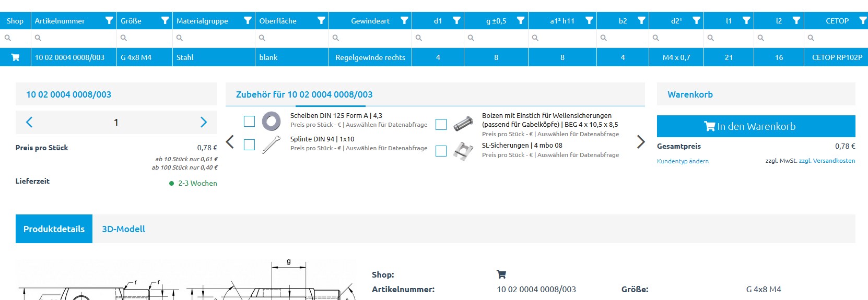Click the Gewindeart search field

370,38
